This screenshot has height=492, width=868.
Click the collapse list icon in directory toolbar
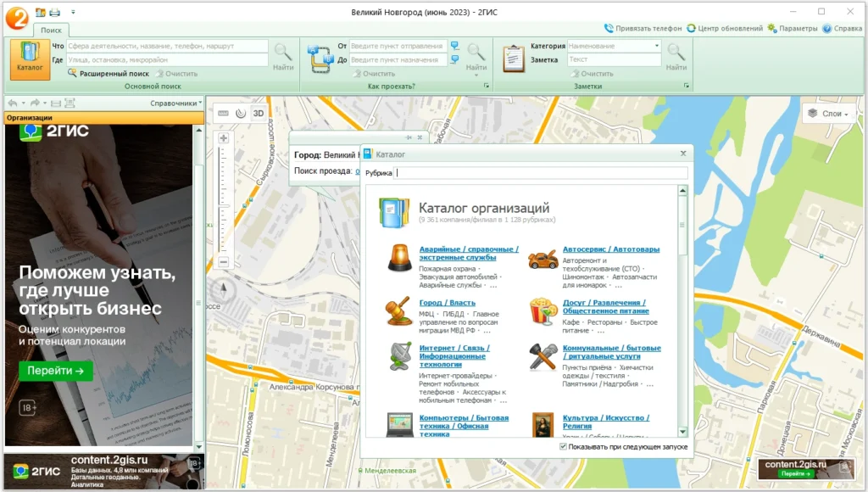56,103
